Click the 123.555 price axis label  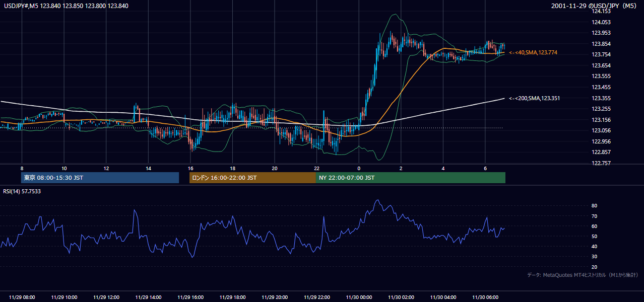[x=601, y=76]
